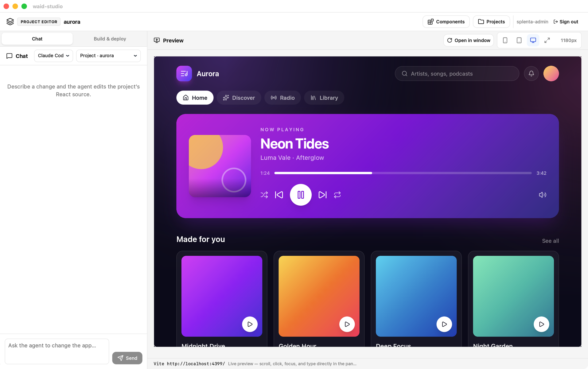
Task: Click the Neon Tides album artwork
Action: 220,166
